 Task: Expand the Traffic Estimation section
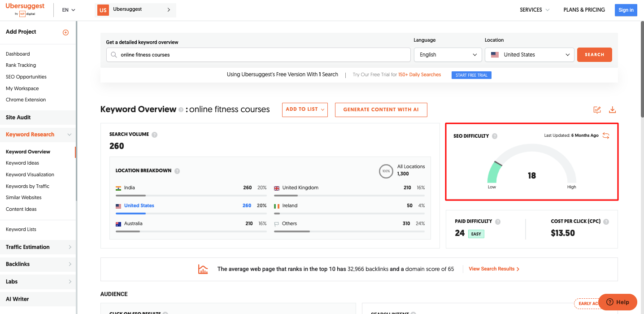(x=70, y=247)
